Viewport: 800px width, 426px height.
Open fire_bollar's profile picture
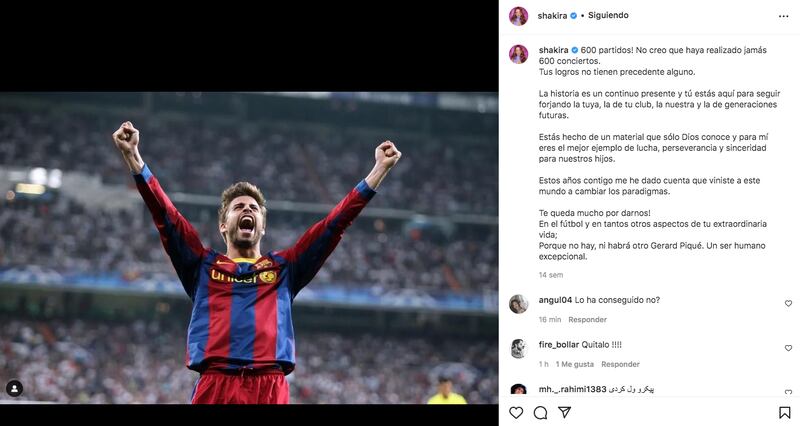518,348
